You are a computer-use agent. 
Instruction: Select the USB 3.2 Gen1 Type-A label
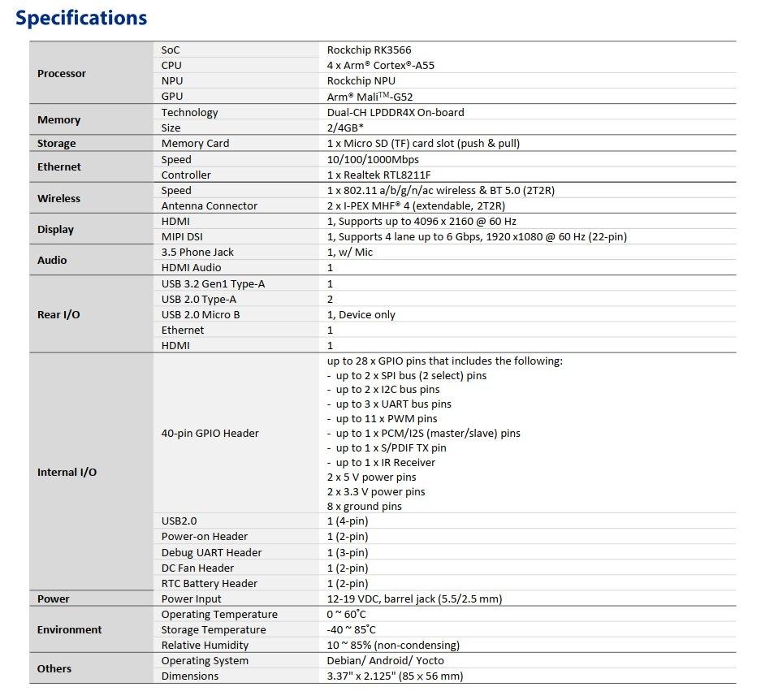213,284
